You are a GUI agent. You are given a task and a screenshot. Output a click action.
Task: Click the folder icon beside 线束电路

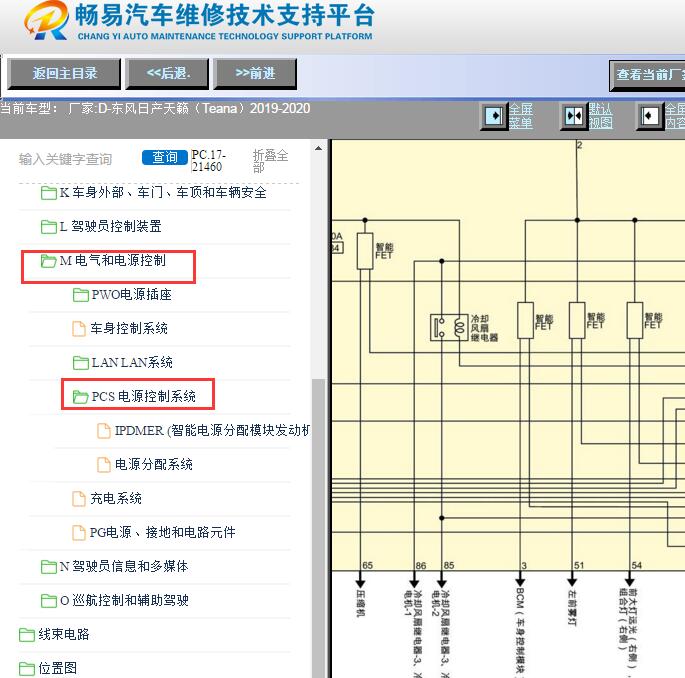(27, 634)
